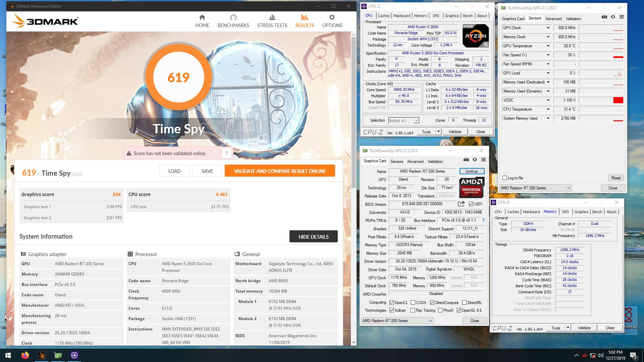Open the Tools dropdown arrow in CPU-Z Memory window

pos(568,328)
